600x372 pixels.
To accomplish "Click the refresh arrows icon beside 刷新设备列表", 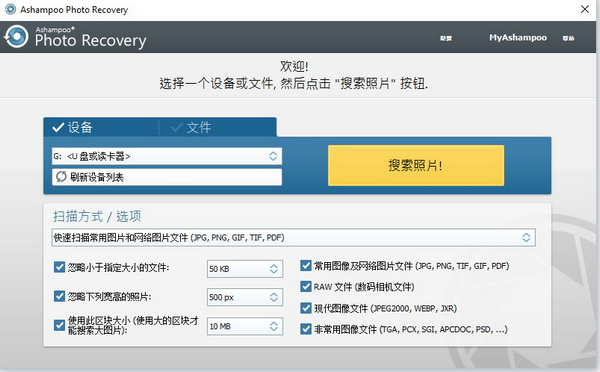I will pos(61,177).
